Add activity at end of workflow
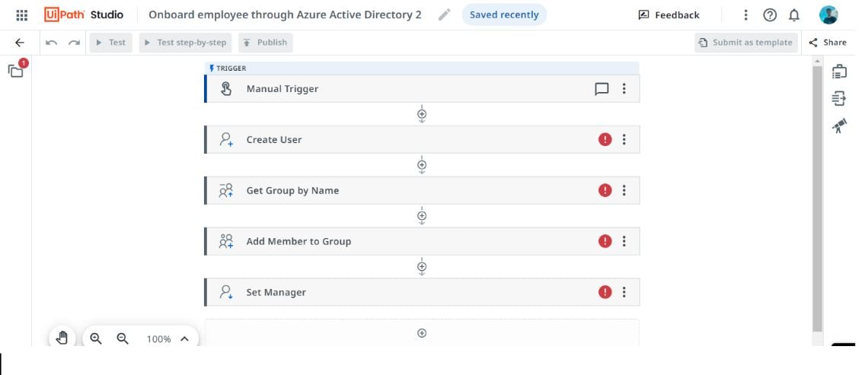 pos(422,333)
